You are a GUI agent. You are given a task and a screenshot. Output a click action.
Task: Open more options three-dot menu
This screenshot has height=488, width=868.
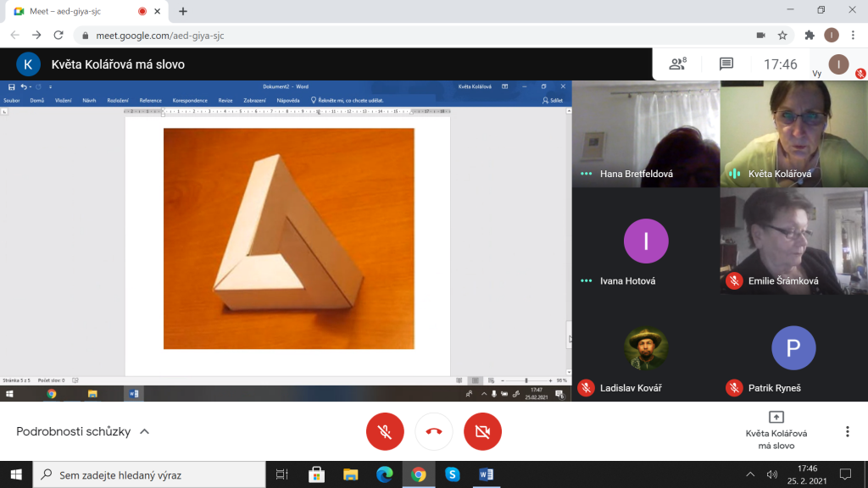click(x=847, y=431)
